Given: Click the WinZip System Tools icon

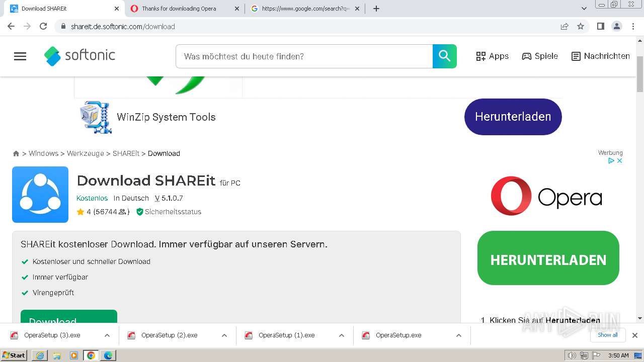Looking at the screenshot, I should tap(96, 117).
